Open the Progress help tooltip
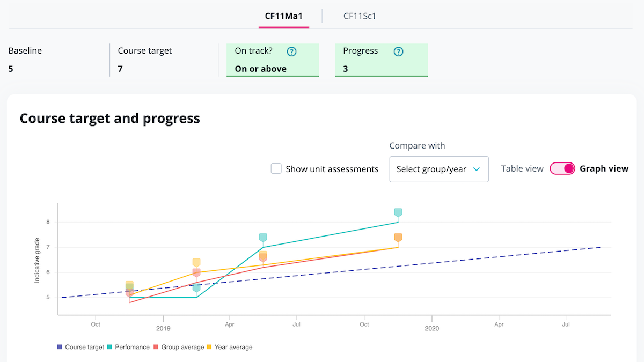 click(398, 51)
